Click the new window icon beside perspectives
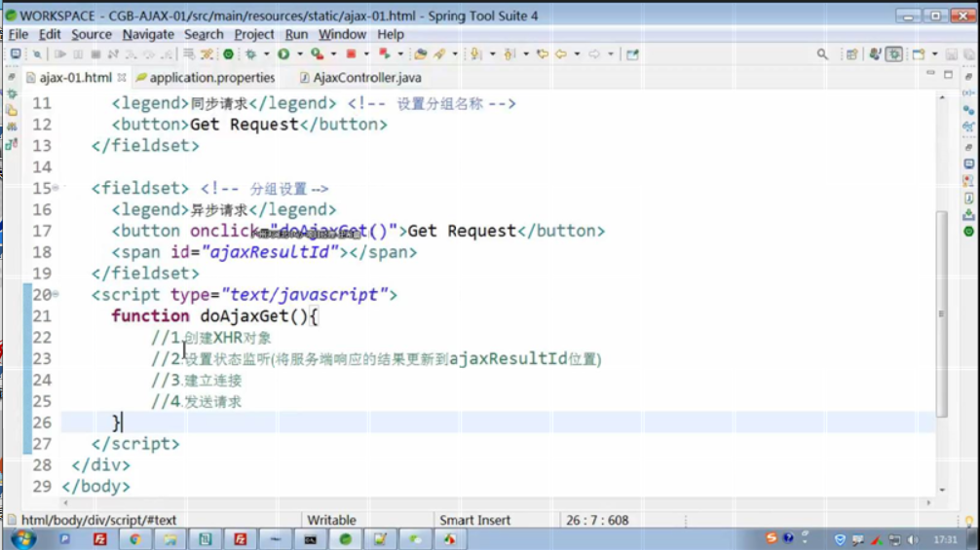The image size is (980, 550). point(919,55)
